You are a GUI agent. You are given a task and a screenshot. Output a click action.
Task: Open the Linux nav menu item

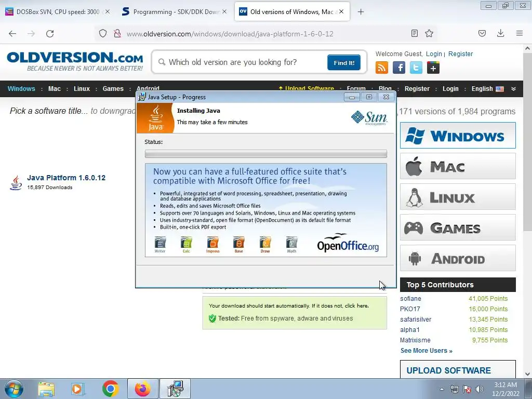click(x=82, y=88)
